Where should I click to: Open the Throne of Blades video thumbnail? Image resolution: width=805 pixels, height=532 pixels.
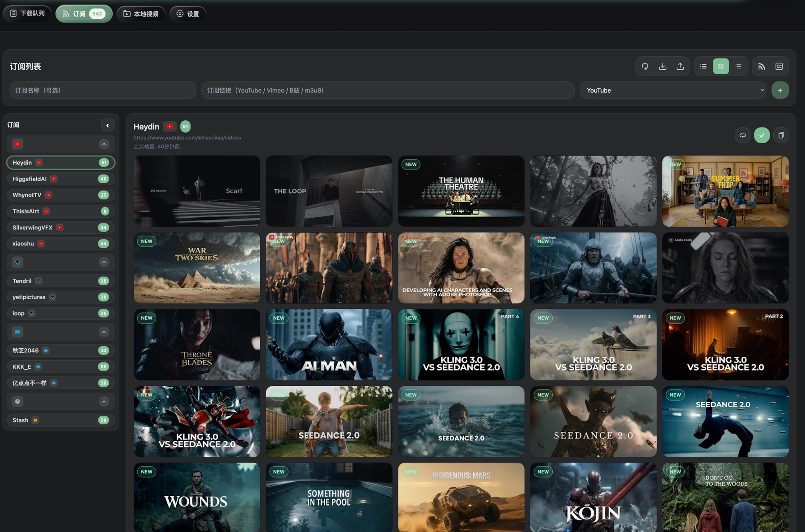tap(197, 345)
